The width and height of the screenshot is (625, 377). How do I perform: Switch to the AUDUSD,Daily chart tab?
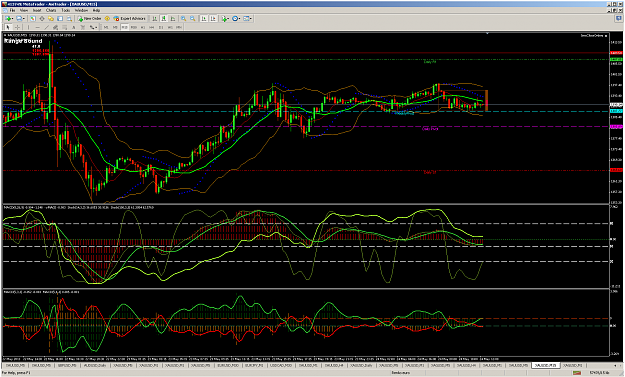click(95, 365)
